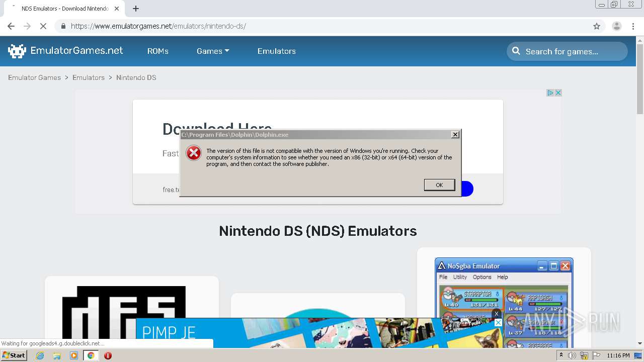This screenshot has height=362, width=644.
Task: Open the Chrome three-dot menu
Action: pos(633,26)
